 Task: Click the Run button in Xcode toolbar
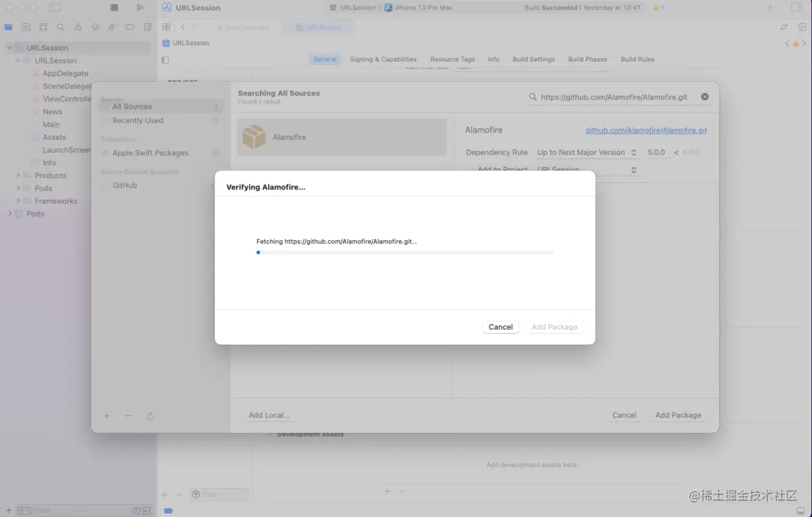(140, 7)
